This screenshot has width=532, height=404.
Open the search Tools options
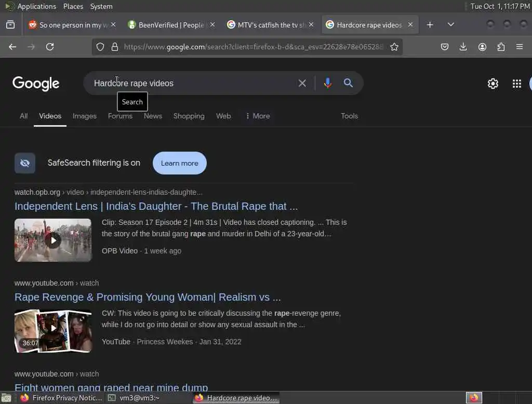tap(349, 116)
